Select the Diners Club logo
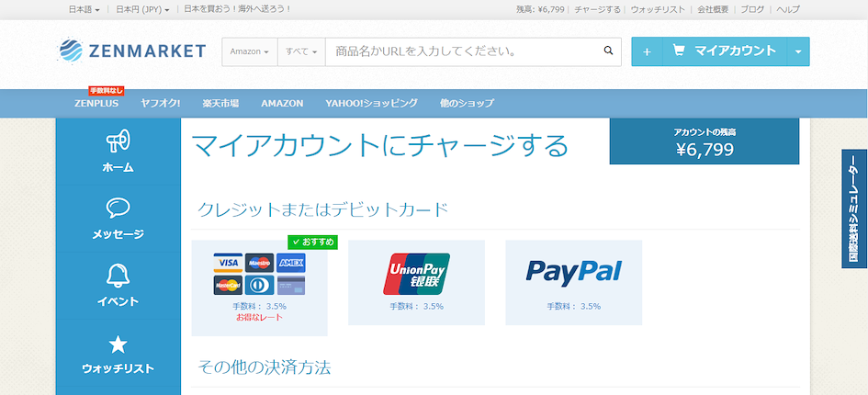 point(259,286)
